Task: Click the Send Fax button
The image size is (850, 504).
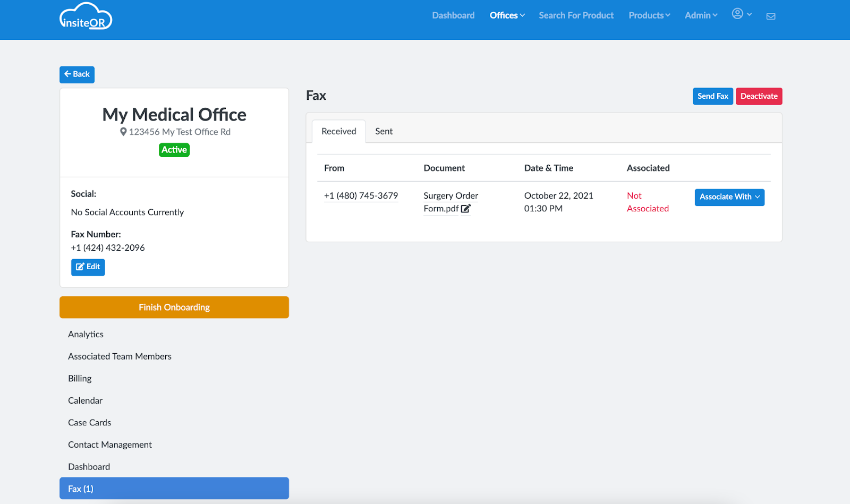Action: pyautogui.click(x=713, y=96)
